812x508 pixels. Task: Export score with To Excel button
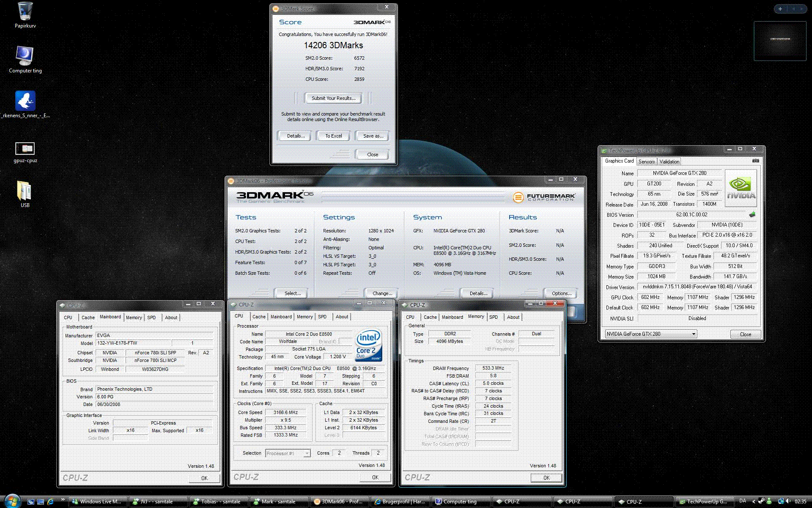333,136
